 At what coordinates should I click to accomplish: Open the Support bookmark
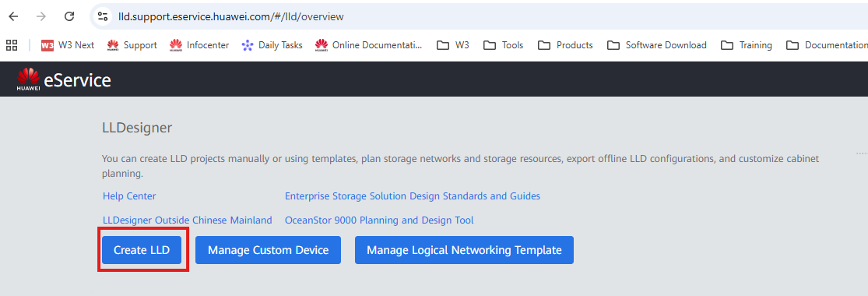click(x=132, y=45)
